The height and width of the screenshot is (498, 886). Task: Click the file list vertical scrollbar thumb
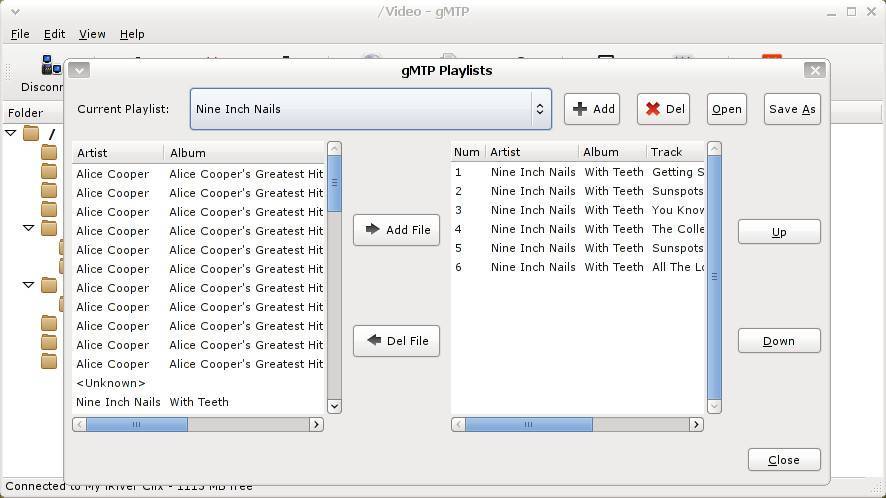coord(335,184)
